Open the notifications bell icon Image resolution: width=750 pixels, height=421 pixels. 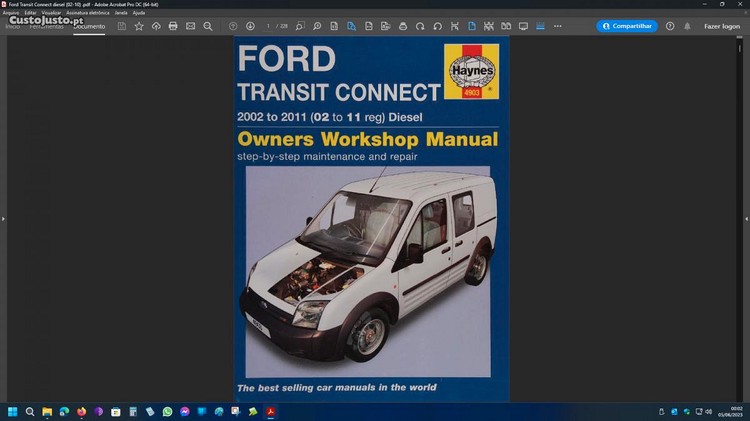[687, 26]
